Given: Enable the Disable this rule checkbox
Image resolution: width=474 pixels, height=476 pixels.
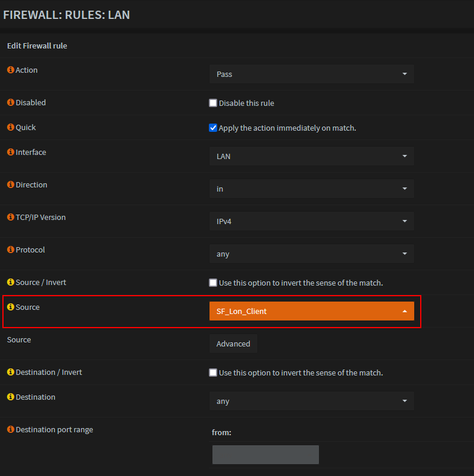Looking at the screenshot, I should (x=213, y=103).
